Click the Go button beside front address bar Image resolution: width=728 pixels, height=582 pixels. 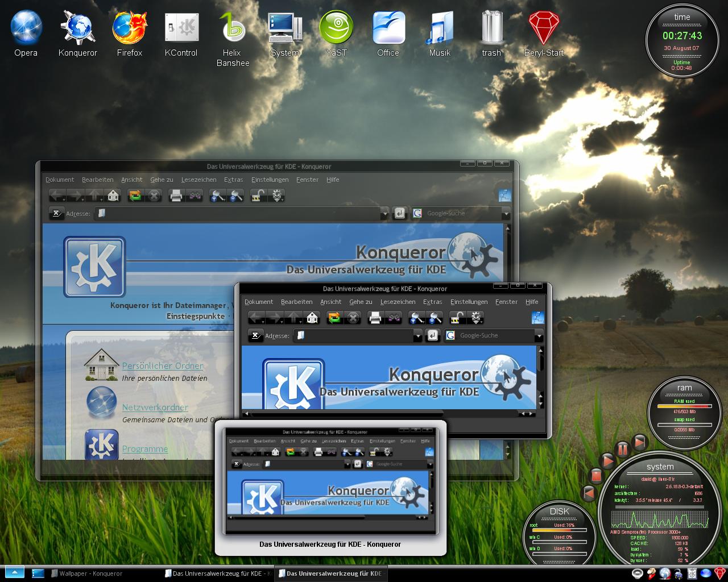pos(433,335)
